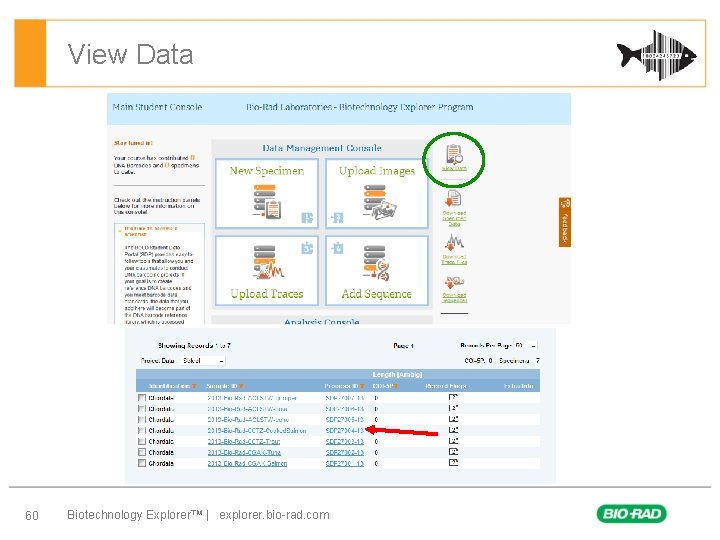Click record flag icon for SDP27007-13
The height and width of the screenshot is (540, 720).
coord(453,398)
